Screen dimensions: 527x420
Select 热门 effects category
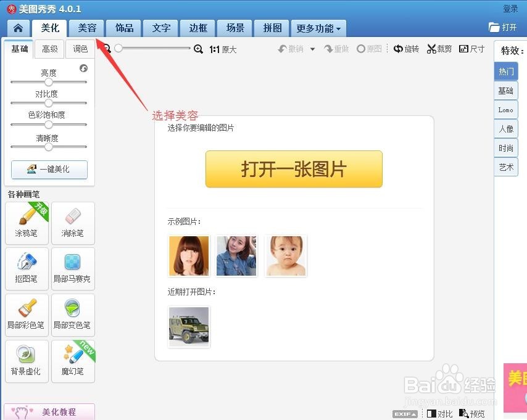(506, 71)
